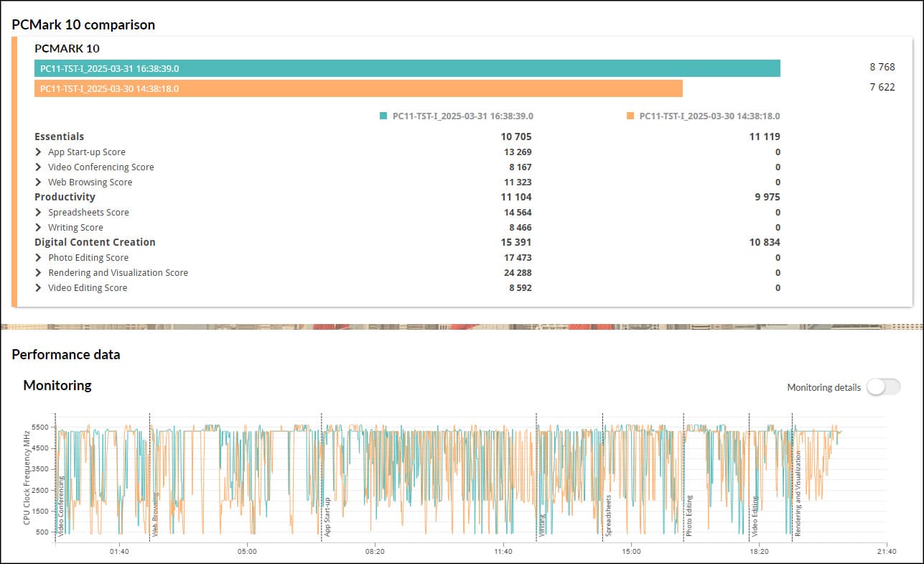Expand Photo Editing Score row
The width and height of the screenshot is (924, 564).
tap(38, 258)
